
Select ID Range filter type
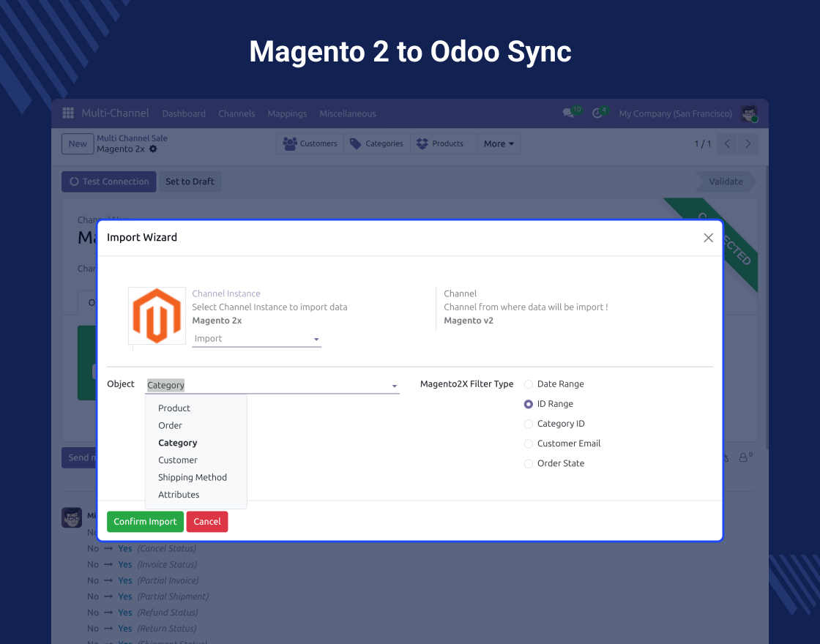(x=528, y=404)
